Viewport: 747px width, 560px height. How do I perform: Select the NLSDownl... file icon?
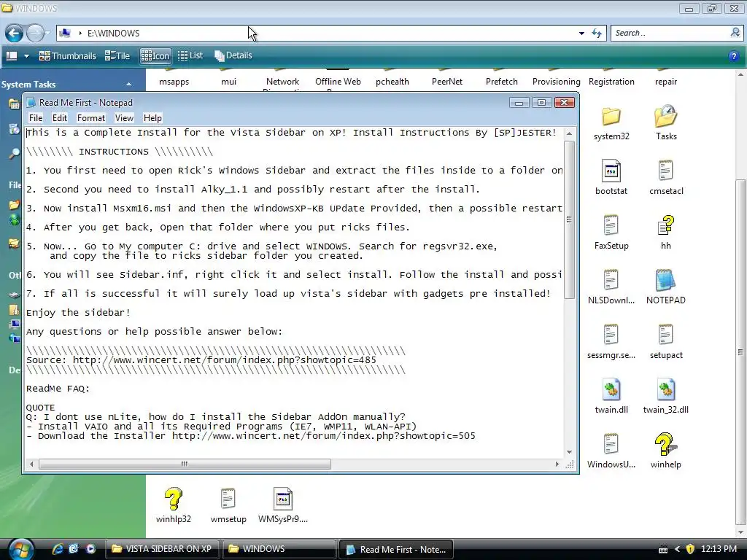point(611,280)
